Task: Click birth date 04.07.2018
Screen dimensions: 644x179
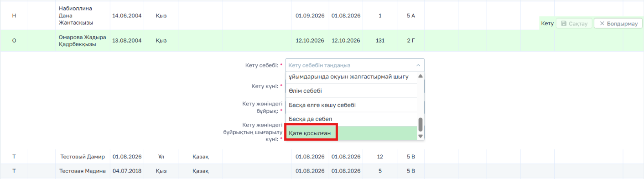Action: pos(127,171)
